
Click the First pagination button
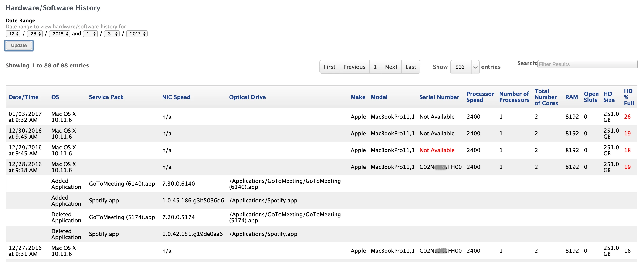point(329,67)
